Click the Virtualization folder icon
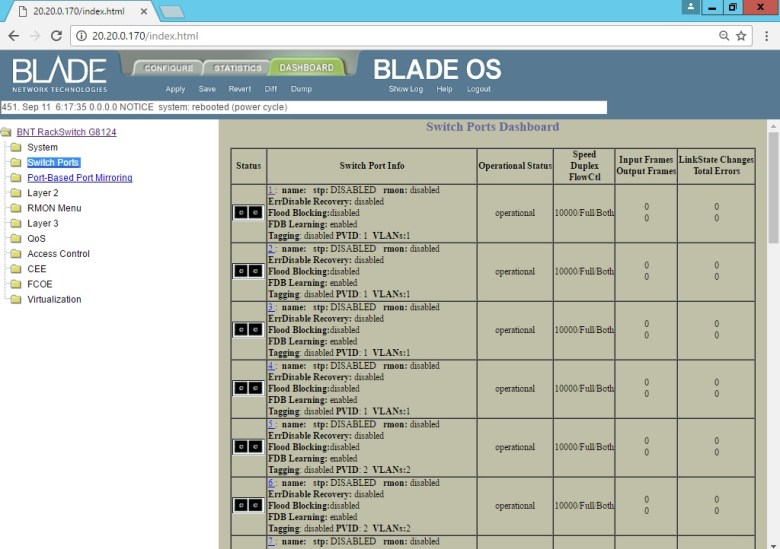 point(15,300)
